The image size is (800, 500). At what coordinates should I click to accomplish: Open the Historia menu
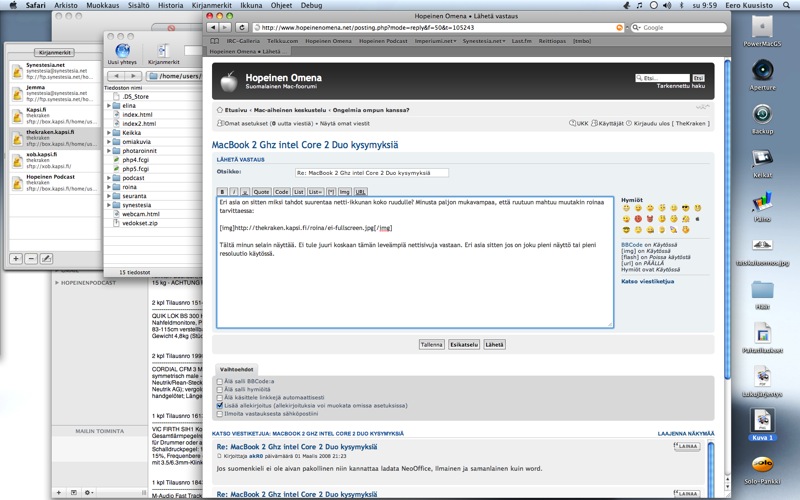[x=170, y=5]
